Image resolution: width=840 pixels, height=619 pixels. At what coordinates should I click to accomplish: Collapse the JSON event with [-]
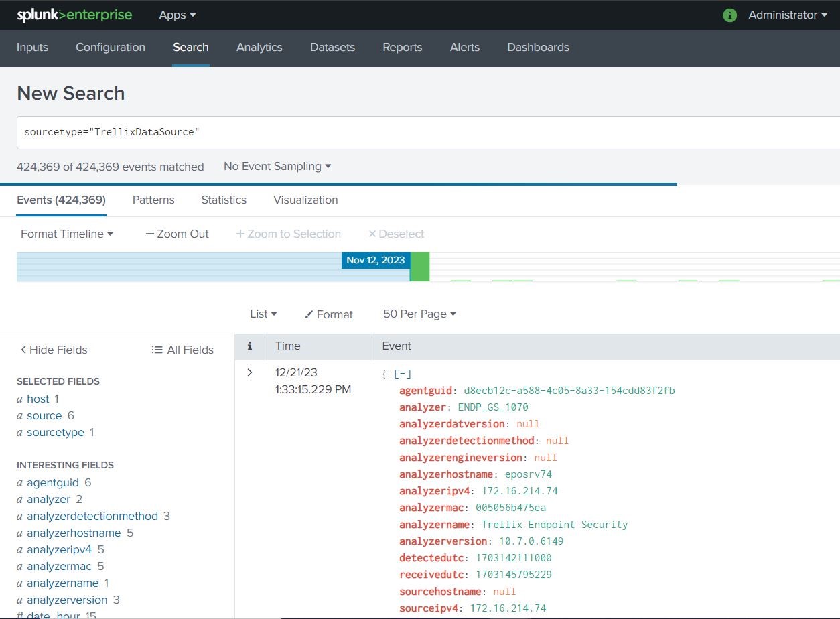coord(403,374)
